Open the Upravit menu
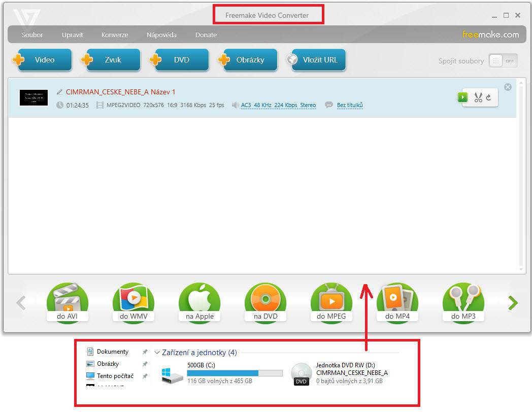This screenshot has height=412, width=532. point(72,35)
